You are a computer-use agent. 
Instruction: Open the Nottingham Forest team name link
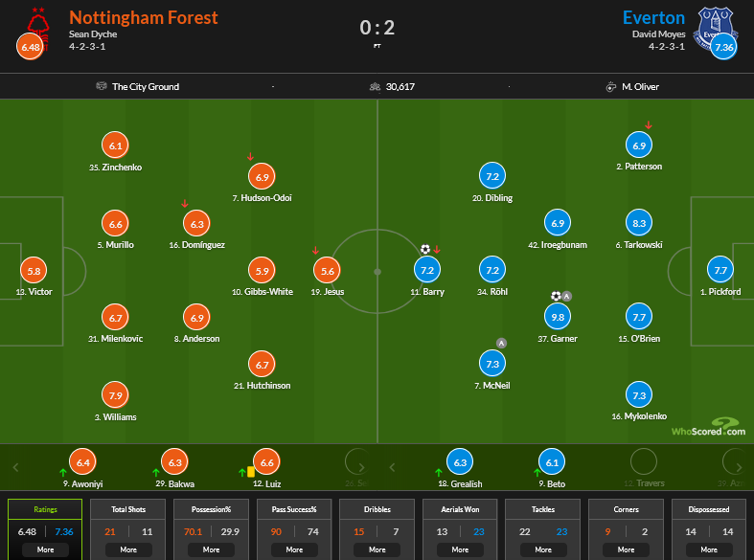144,18
